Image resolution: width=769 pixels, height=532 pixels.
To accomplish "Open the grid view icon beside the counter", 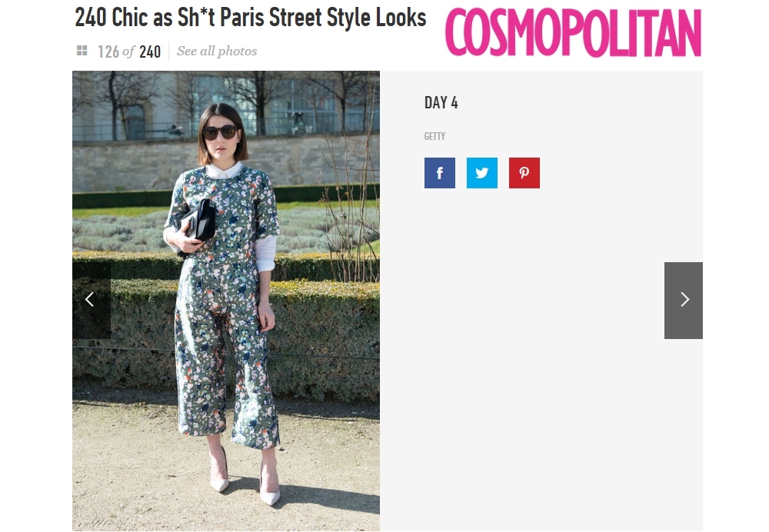I will 82,51.
